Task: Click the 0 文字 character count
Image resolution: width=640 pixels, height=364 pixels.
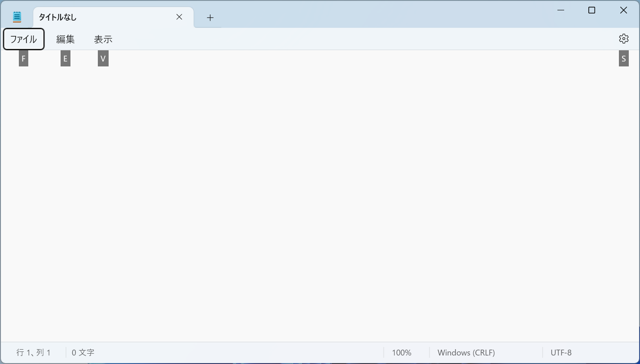Action: 83,353
